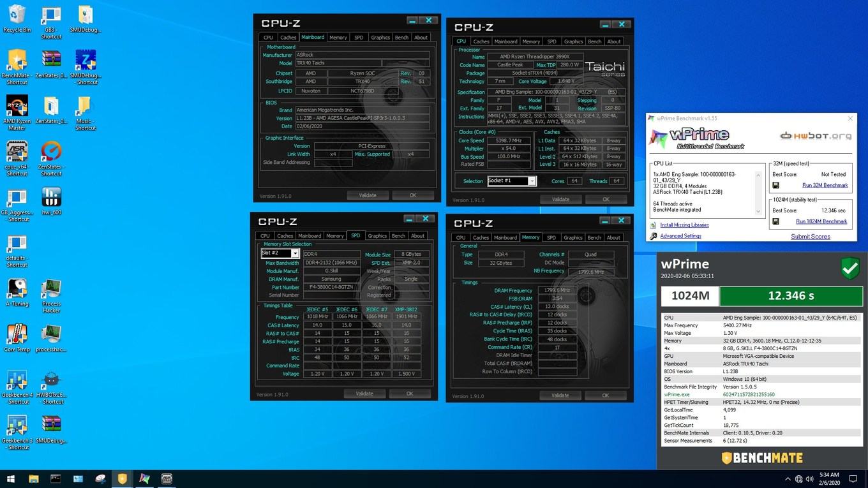Click the BenchMate shield icon in taskbar
Image resolution: width=868 pixels, height=488 pixels.
pyautogui.click(x=122, y=478)
